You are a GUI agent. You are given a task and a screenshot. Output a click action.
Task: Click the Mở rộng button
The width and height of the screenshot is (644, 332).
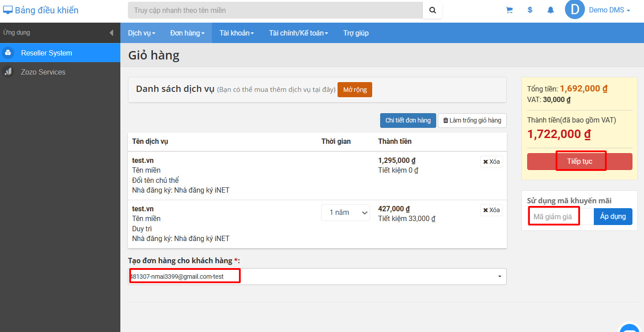pos(355,90)
